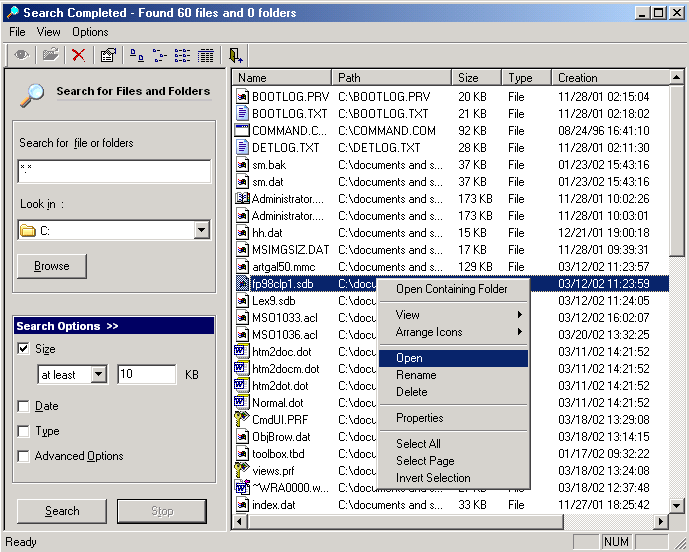This screenshot has height=552, width=689.
Task: Open the 'at least' size dropdown
Action: click(99, 374)
